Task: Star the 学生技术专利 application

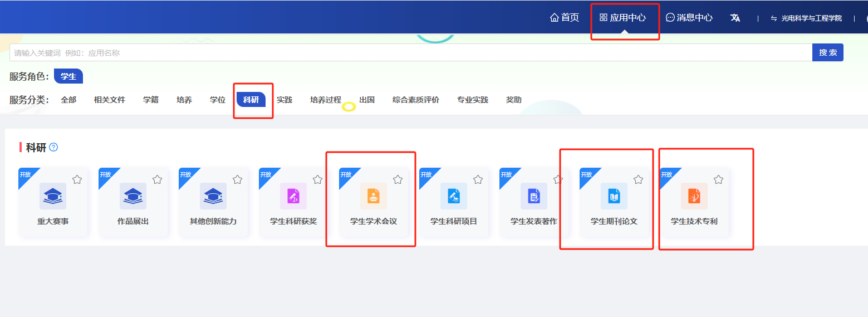Action: tap(719, 179)
